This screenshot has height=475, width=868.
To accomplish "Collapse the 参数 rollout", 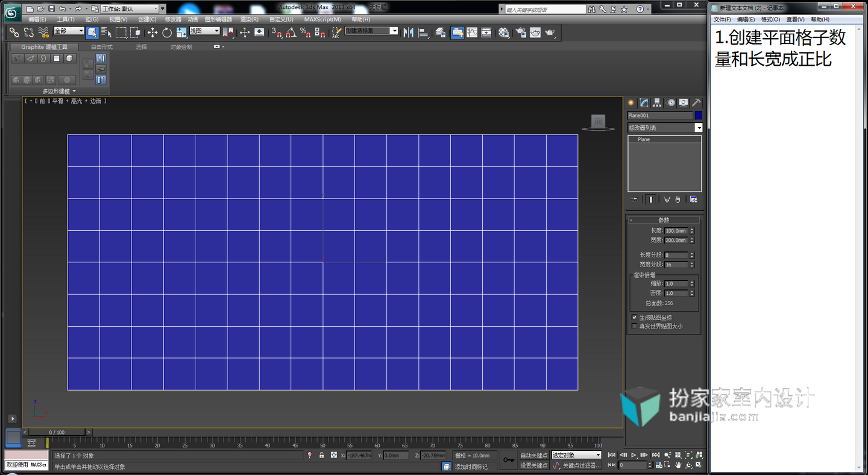I will click(664, 220).
